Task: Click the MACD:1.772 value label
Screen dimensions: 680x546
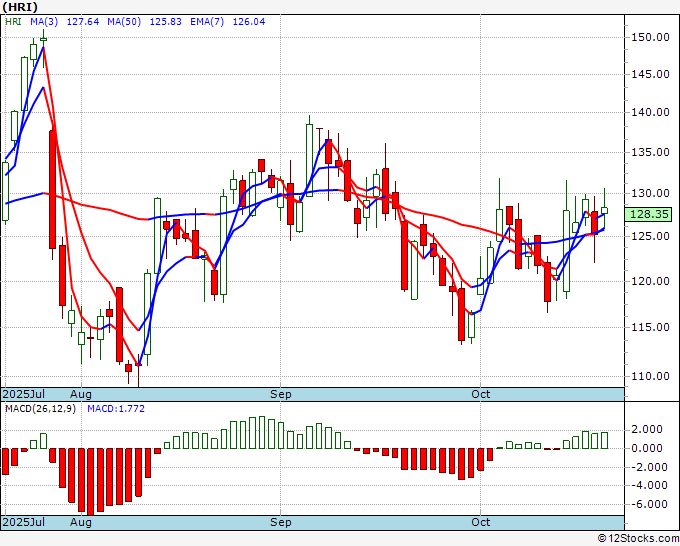Action: pyautogui.click(x=116, y=409)
